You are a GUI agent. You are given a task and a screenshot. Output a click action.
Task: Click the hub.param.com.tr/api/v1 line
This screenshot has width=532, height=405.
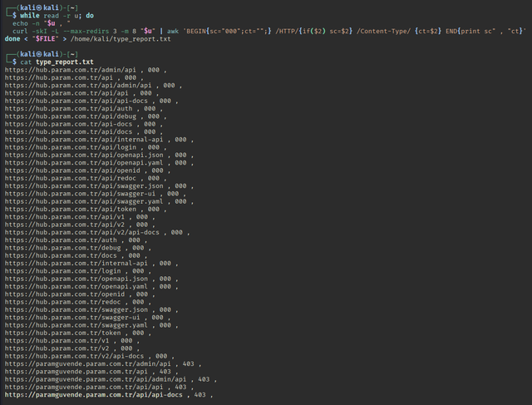(80, 217)
